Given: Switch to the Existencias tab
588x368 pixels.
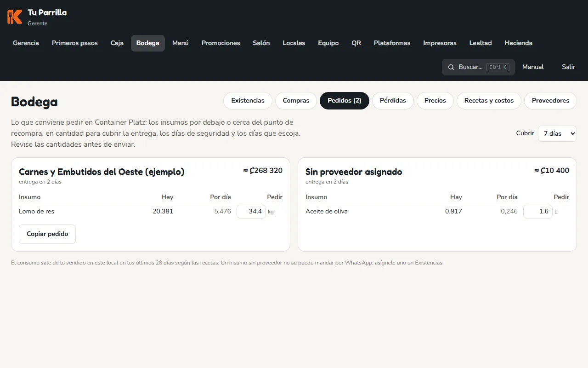Looking at the screenshot, I should [248, 101].
